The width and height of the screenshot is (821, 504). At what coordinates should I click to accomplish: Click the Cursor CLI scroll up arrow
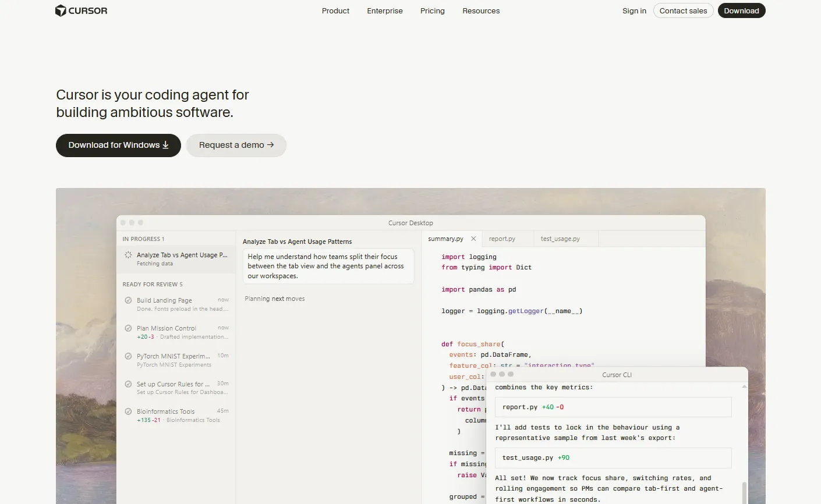744,386
